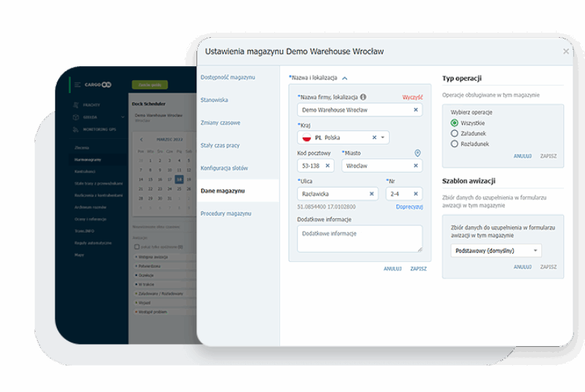Image resolution: width=585 pixels, height=392 pixels.
Task: Open the Kraj country dropdown arrow
Action: pos(383,137)
